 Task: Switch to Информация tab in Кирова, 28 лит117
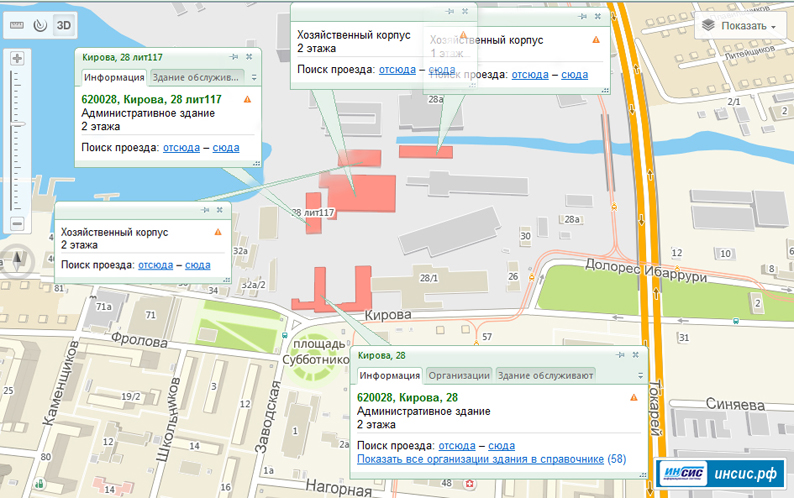(114, 78)
